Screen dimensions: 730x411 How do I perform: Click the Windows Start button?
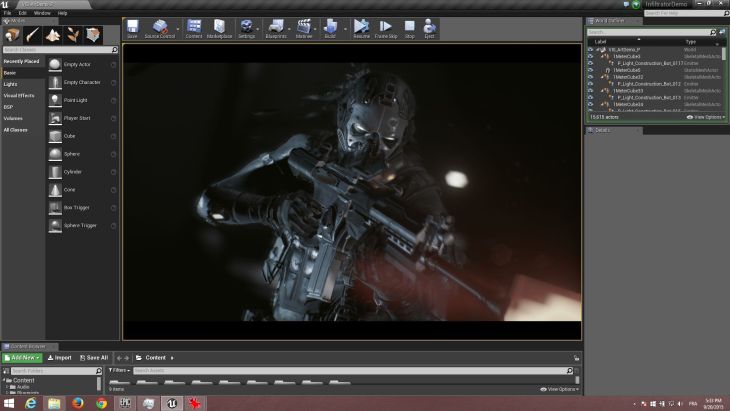pos(8,403)
